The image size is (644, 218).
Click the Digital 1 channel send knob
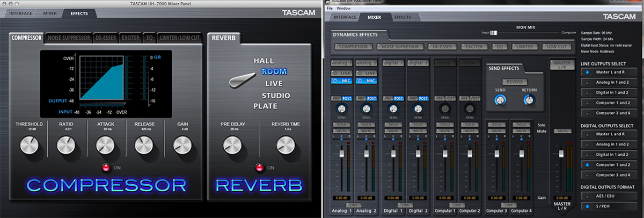(392, 108)
